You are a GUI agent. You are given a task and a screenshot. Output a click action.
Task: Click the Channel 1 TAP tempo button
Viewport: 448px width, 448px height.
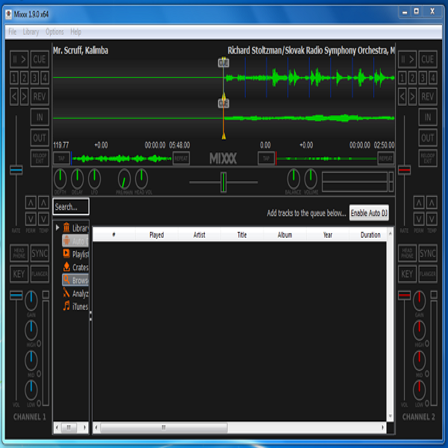[62, 158]
